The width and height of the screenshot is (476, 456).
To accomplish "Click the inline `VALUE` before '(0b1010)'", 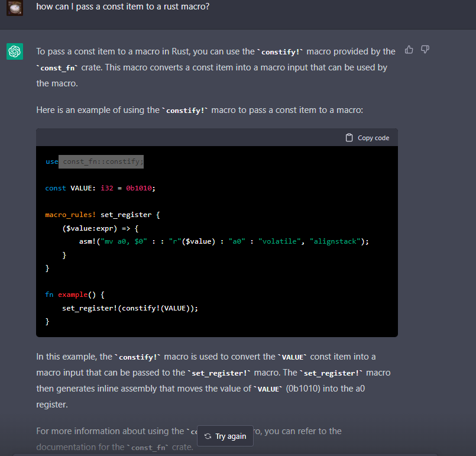I will [268, 389].
